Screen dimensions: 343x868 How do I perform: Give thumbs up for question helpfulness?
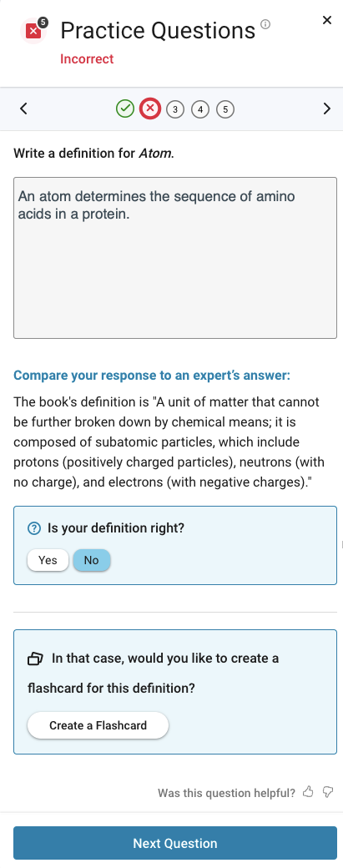pos(308,792)
